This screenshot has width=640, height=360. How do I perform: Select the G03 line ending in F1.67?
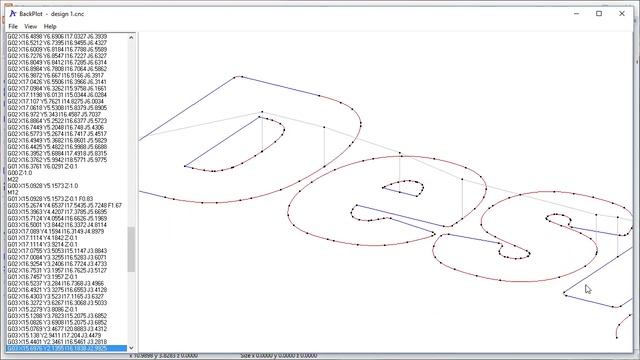(x=64, y=205)
